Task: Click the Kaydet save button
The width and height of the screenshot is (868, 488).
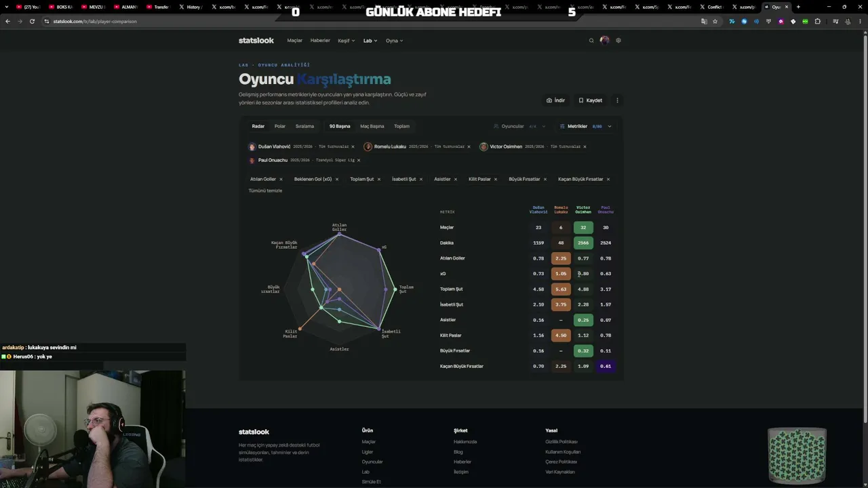Action: (x=590, y=100)
